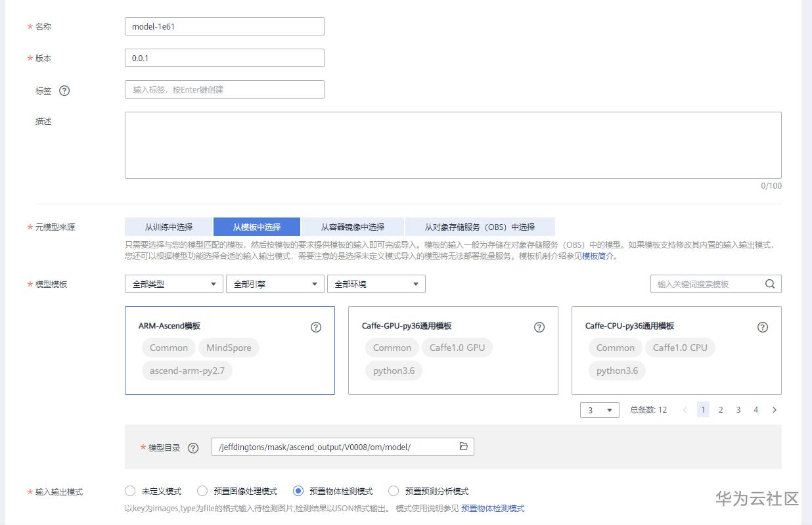812x525 pixels.
Task: Click the 模型目录 path field
Action: tap(343, 447)
